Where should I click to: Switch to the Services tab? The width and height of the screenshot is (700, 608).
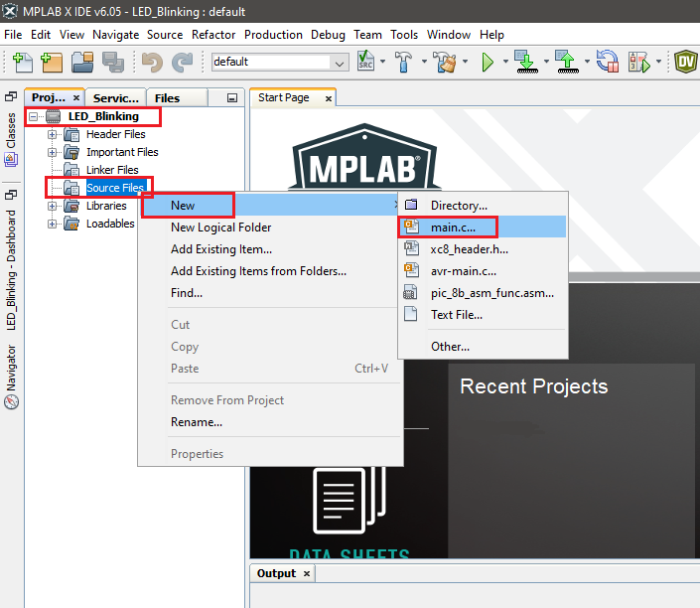[116, 98]
